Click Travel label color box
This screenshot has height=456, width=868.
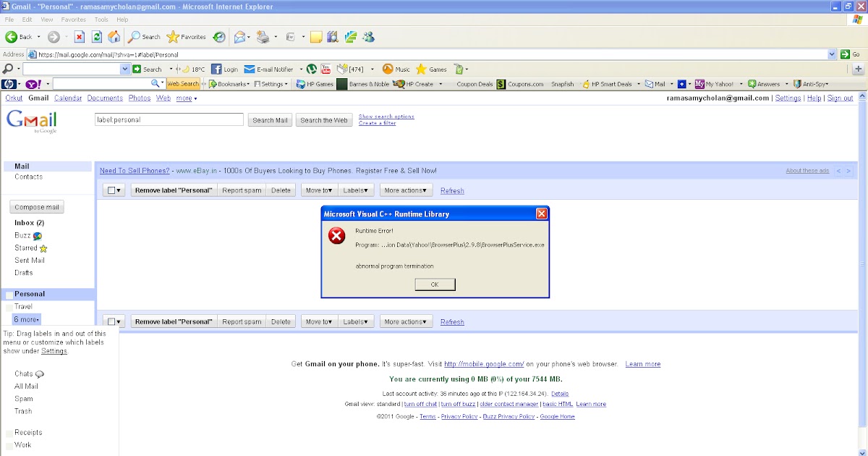pos(9,307)
